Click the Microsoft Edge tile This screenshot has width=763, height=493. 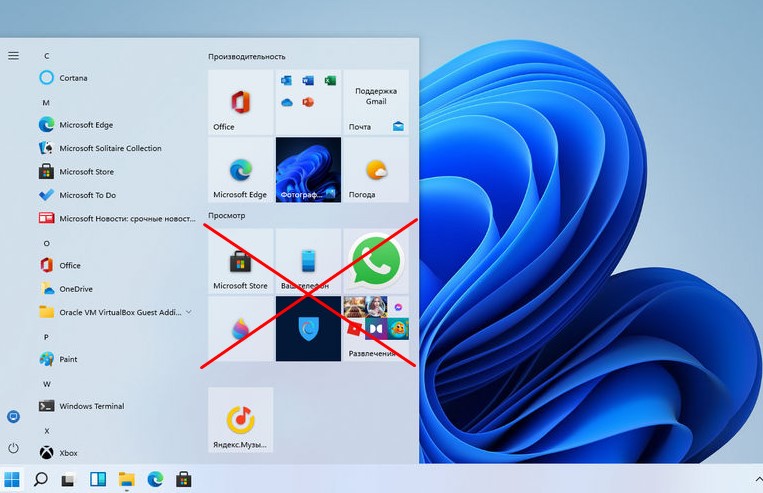pyautogui.click(x=241, y=170)
